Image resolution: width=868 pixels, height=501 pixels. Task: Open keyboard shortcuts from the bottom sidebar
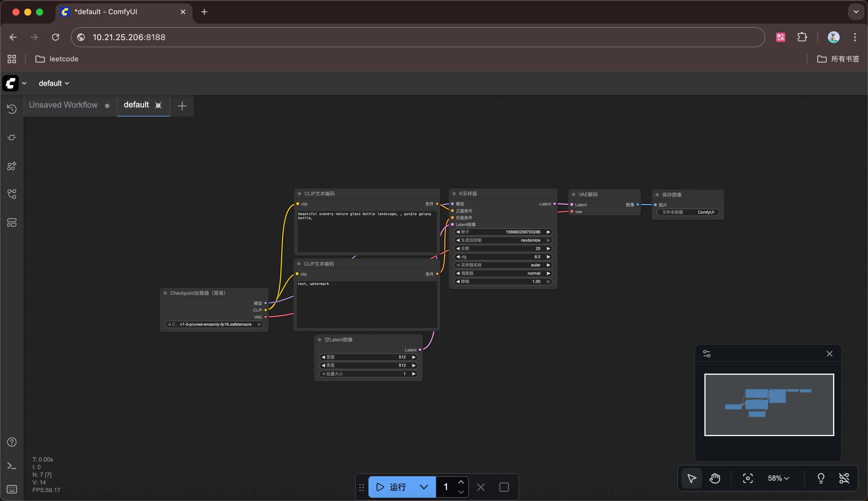[12, 489]
